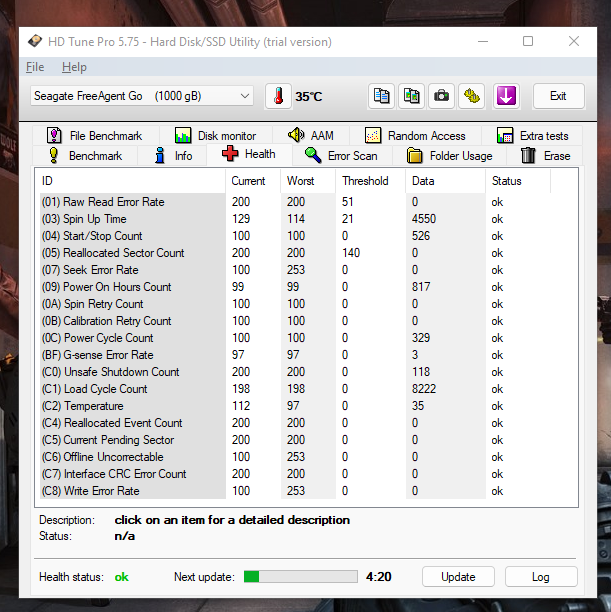Open the File menu
The height and width of the screenshot is (612, 611).
pos(35,67)
